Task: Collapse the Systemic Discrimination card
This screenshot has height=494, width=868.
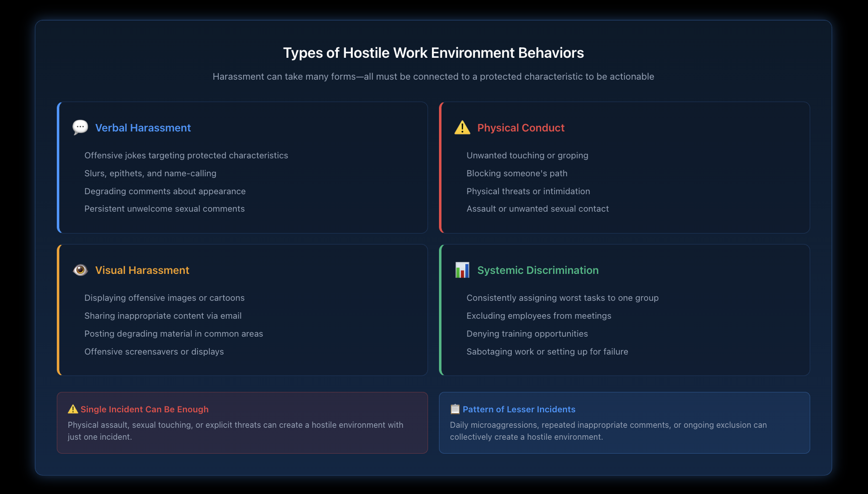Action: (x=624, y=310)
